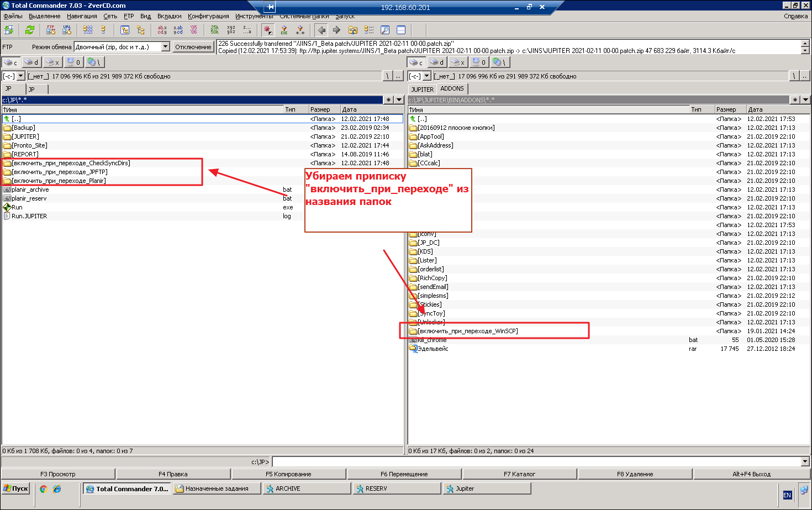Click the EXE filter toolbar icon

[284, 30]
